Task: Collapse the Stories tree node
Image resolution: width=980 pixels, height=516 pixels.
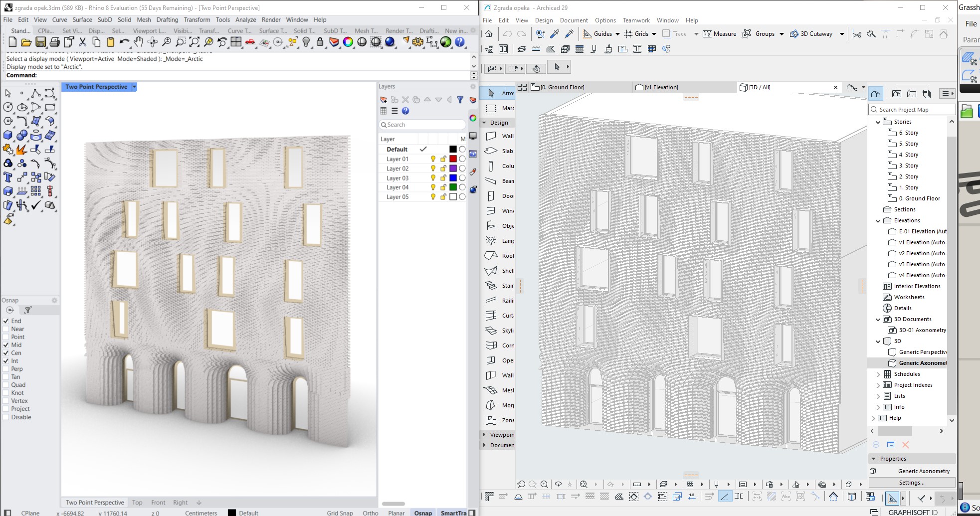Action: 878,122
